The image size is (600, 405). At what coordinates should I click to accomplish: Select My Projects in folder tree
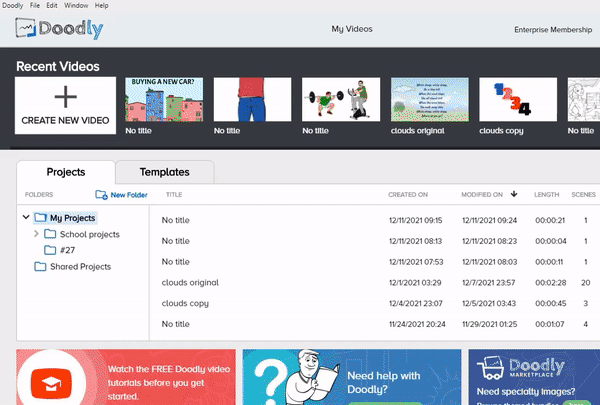(73, 218)
